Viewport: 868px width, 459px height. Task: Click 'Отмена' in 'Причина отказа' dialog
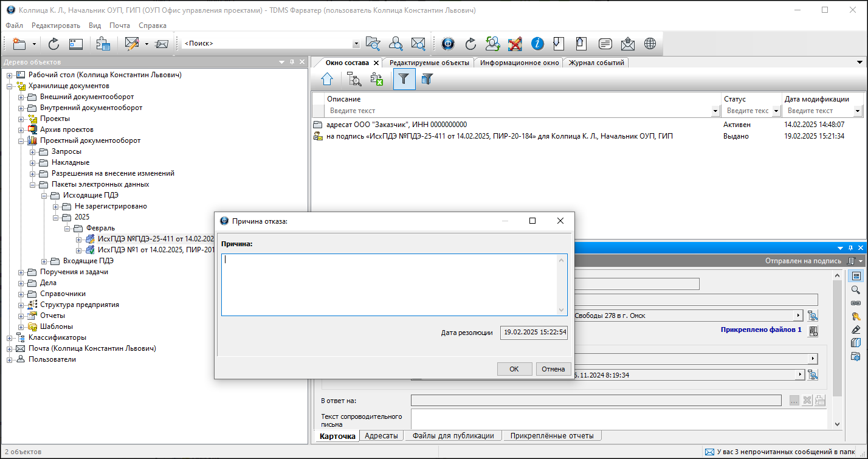pyautogui.click(x=553, y=369)
